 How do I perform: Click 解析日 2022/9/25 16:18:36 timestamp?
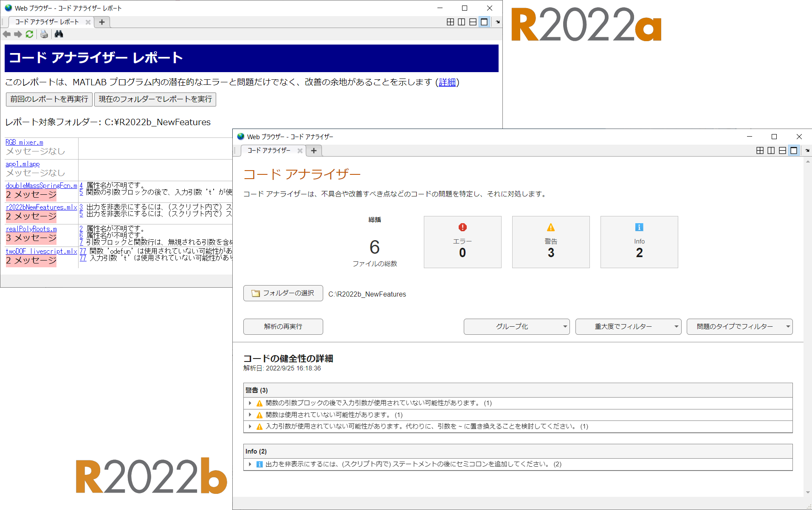pos(282,368)
